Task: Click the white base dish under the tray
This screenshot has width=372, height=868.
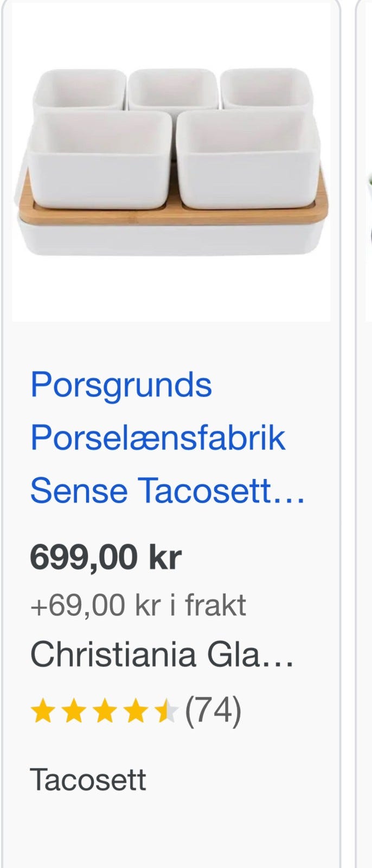Action: [x=171, y=240]
